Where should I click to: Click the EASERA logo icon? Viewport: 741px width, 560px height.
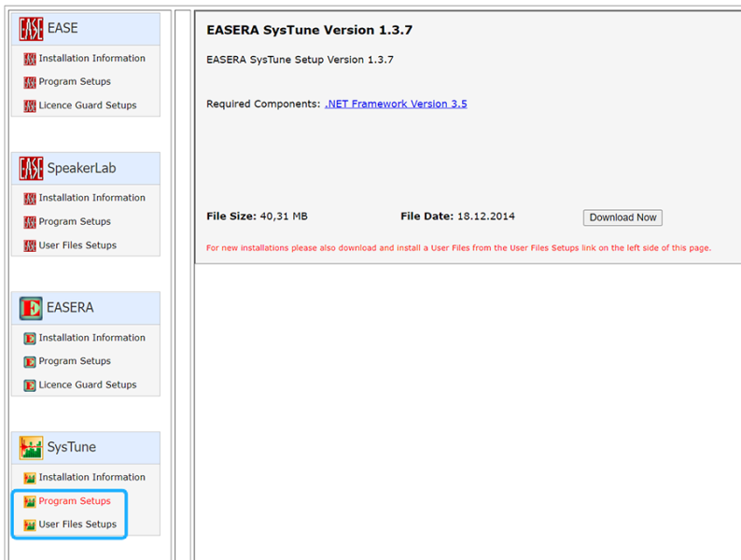tap(31, 308)
